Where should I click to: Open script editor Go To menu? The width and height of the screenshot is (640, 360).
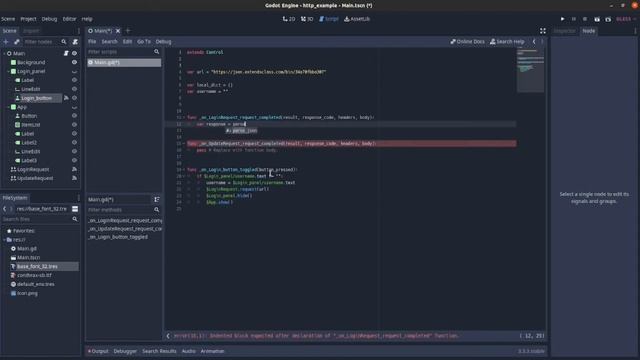coord(144,42)
